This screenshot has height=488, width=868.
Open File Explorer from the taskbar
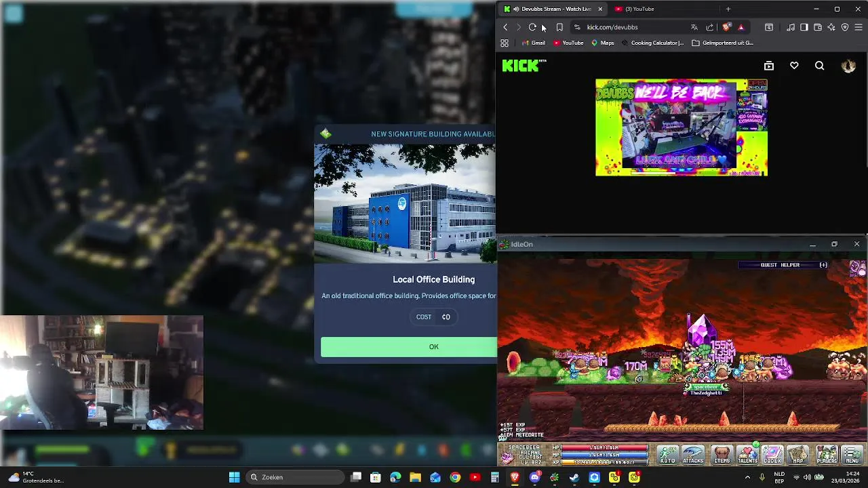[415, 477]
